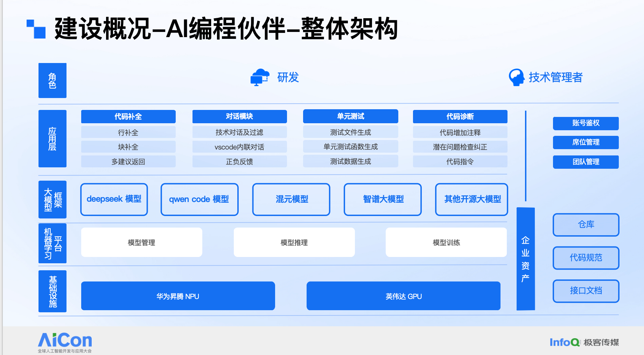
Task: Click the 其他开源大模型 box
Action: point(472,199)
